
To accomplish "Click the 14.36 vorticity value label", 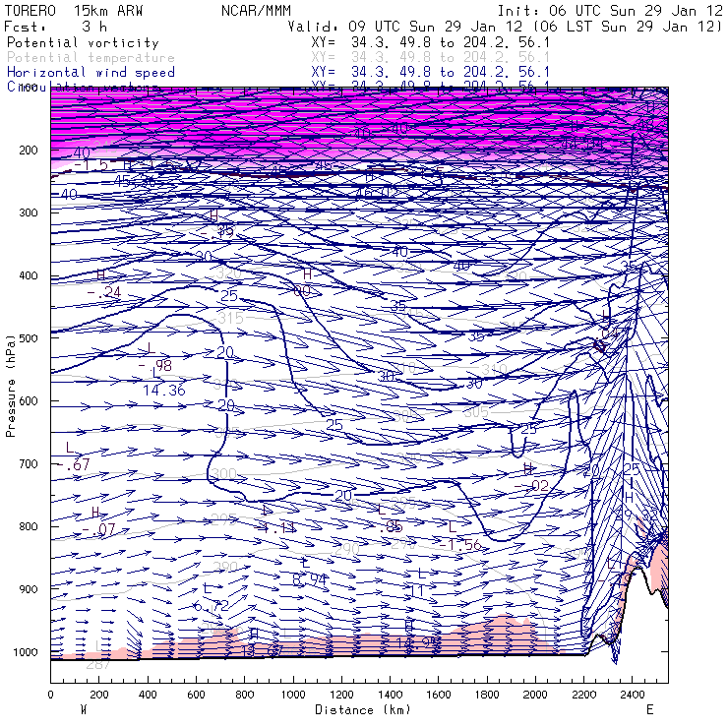I will pyautogui.click(x=164, y=391).
